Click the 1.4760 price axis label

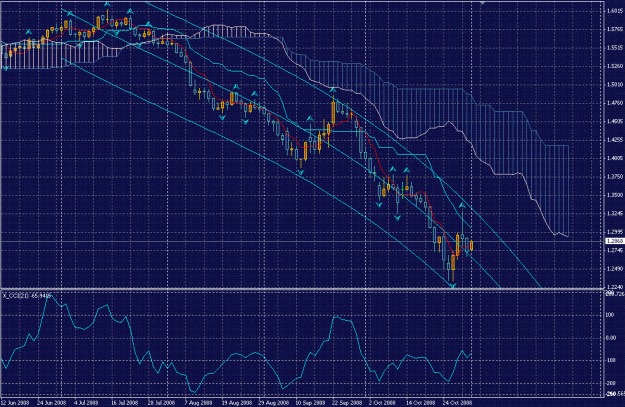[615, 103]
